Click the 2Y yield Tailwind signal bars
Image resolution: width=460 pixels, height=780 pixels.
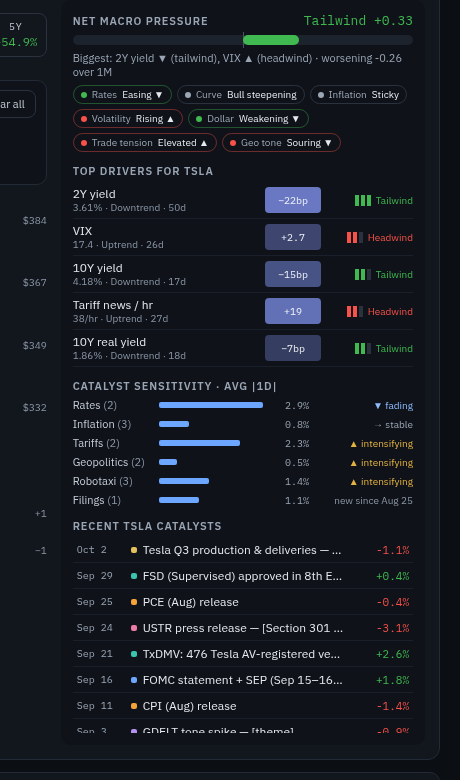point(363,200)
